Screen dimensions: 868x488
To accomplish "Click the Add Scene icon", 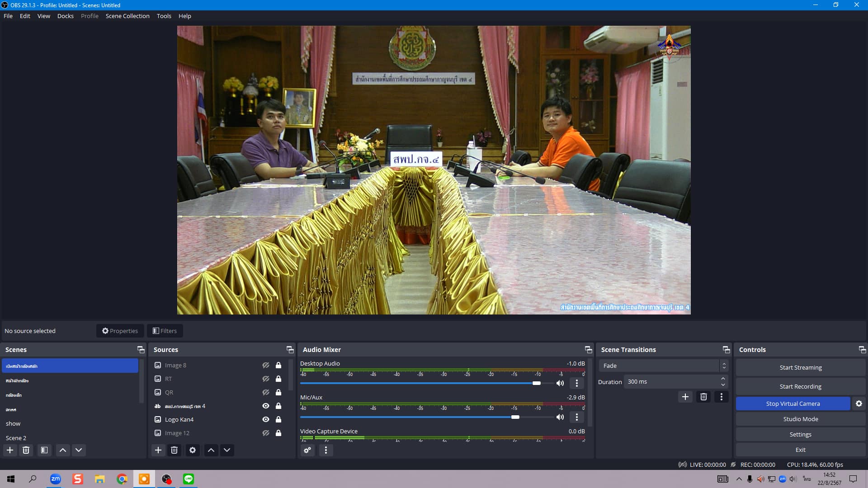I will point(10,450).
